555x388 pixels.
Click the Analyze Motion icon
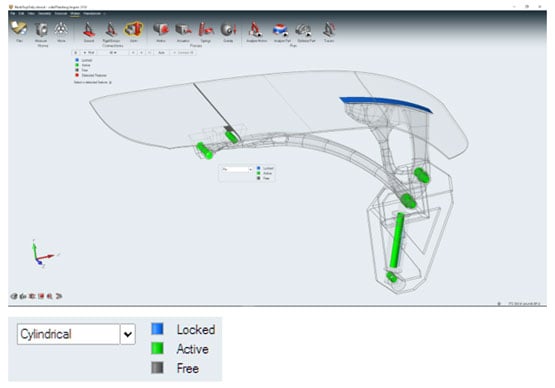256,30
